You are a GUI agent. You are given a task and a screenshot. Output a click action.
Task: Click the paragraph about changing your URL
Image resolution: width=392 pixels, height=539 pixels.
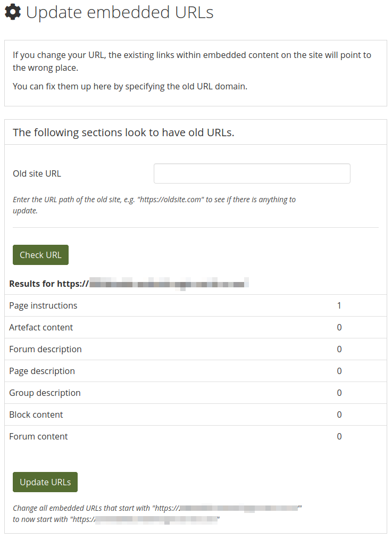[192, 61]
